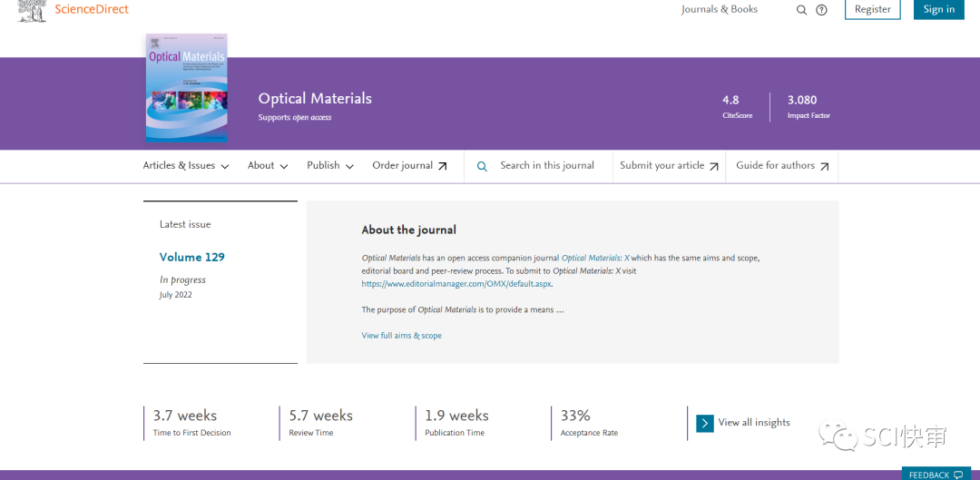Image resolution: width=980 pixels, height=480 pixels.
Task: Click the arrow icon beside Order journal
Action: coord(443,166)
